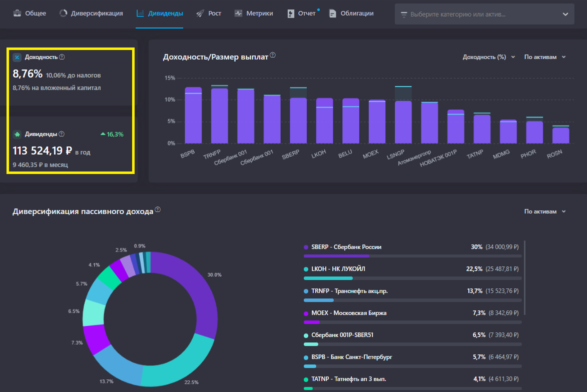Click the Облигации document icon
587x392 pixels.
(332, 13)
